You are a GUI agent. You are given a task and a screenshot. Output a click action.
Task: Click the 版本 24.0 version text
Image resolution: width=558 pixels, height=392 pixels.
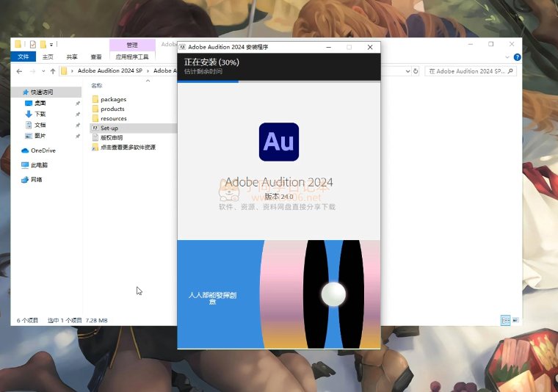[279, 196]
